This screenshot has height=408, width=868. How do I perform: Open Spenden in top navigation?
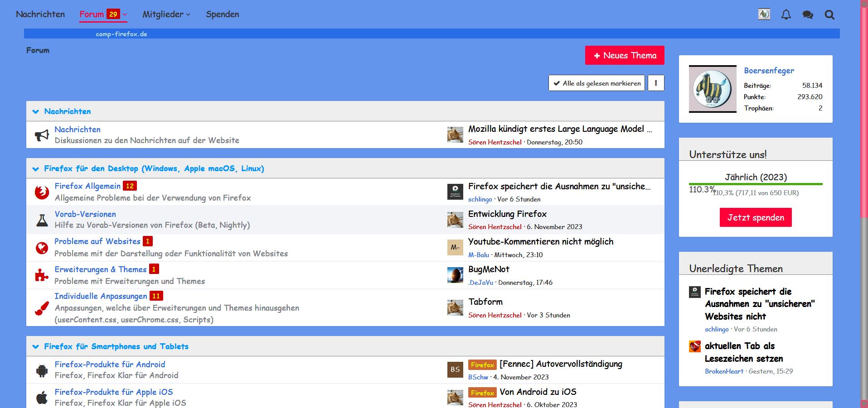point(223,14)
